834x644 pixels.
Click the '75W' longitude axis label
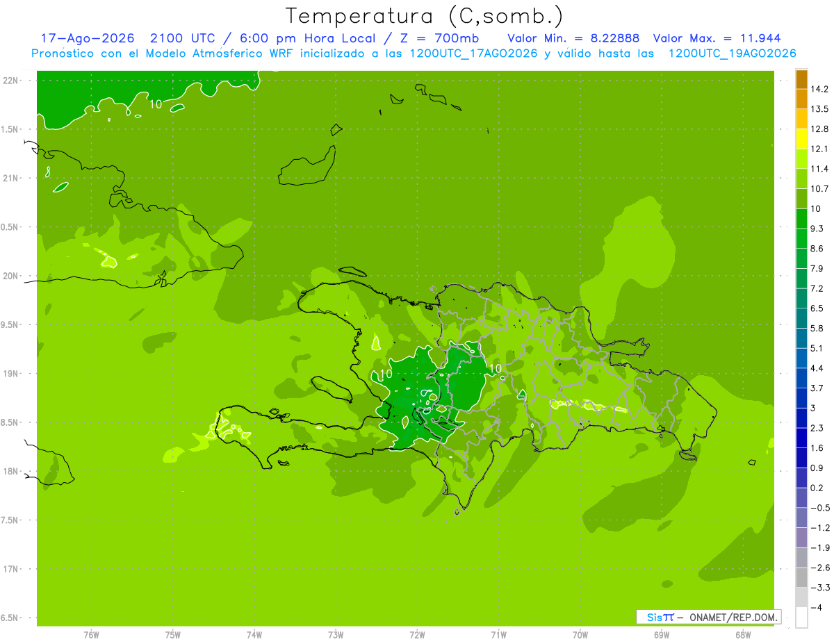pos(173,635)
